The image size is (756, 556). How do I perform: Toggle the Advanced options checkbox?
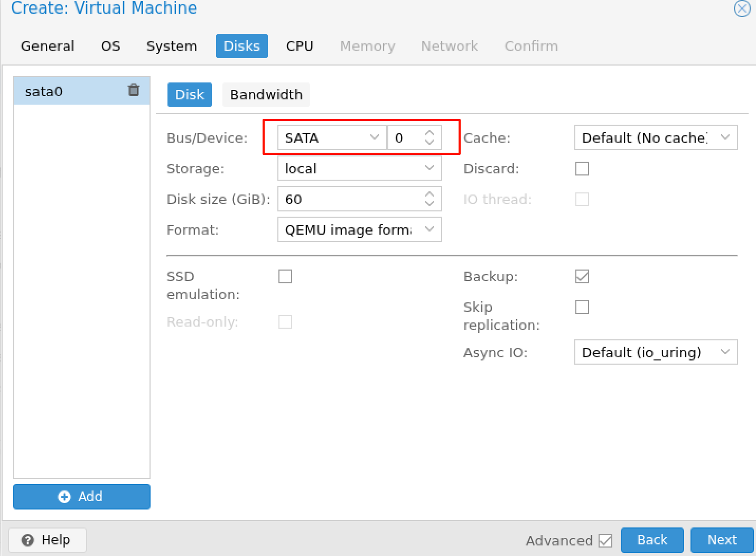click(x=605, y=541)
